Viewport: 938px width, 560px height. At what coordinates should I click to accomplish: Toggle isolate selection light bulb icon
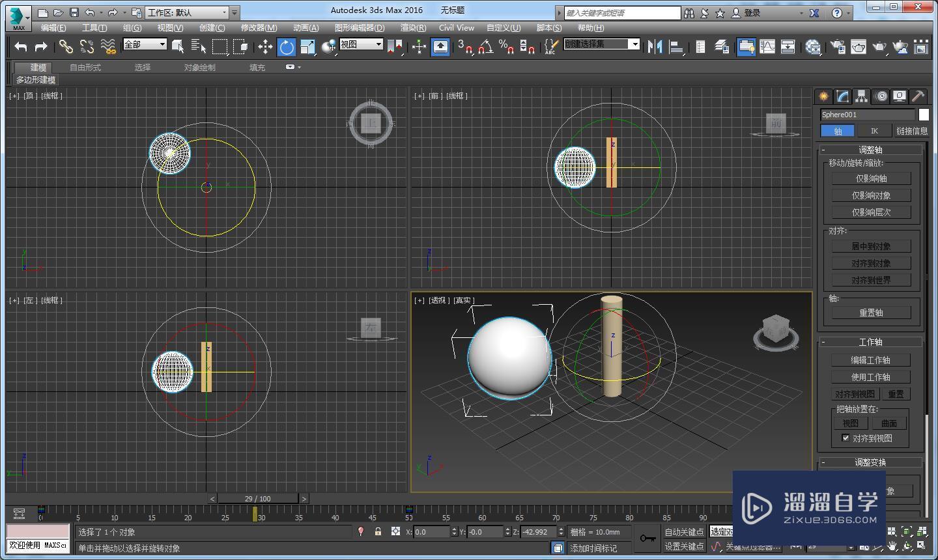coord(361,532)
